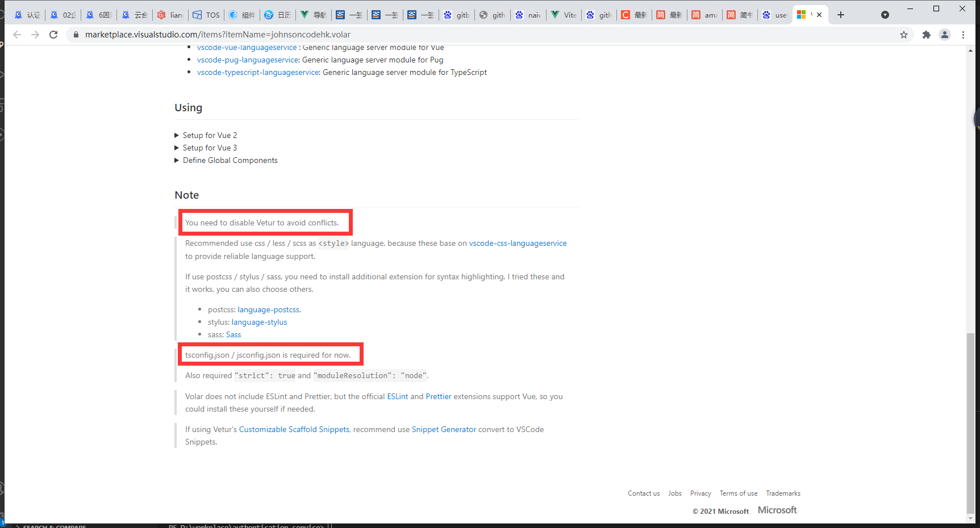Switch to the TOS tab
980x528 pixels.
[206, 15]
